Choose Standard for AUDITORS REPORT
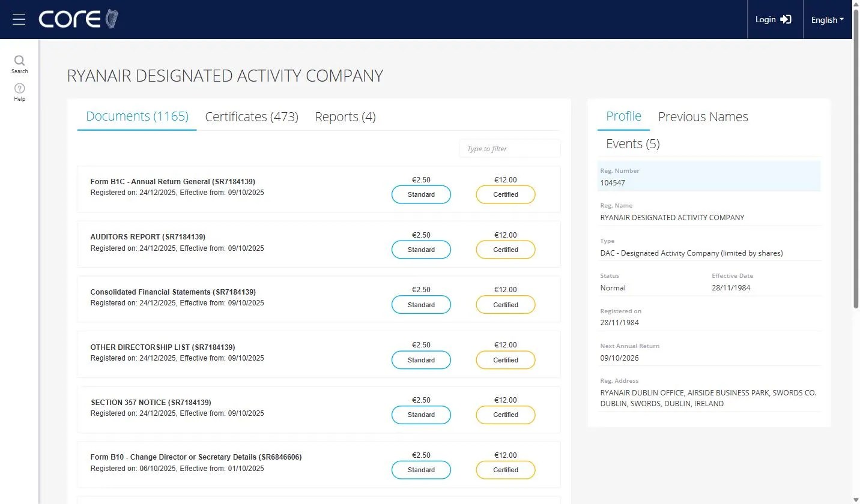The height and width of the screenshot is (504, 860). 421,250
